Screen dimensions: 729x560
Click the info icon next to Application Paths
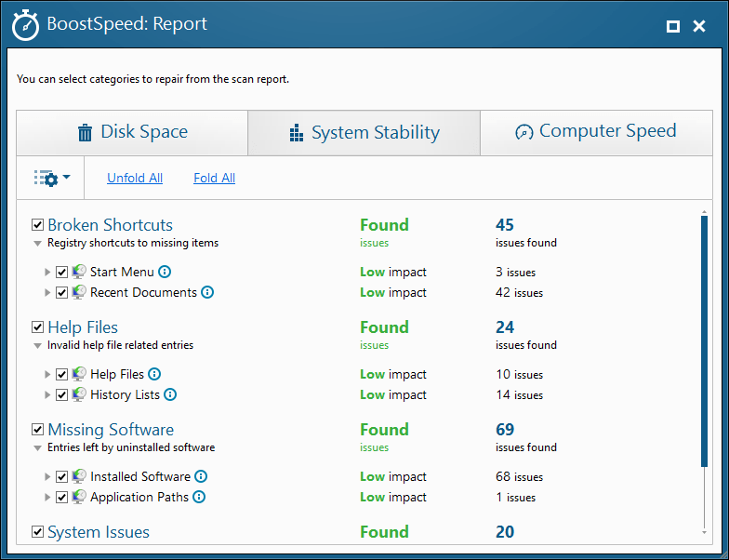[x=199, y=497]
